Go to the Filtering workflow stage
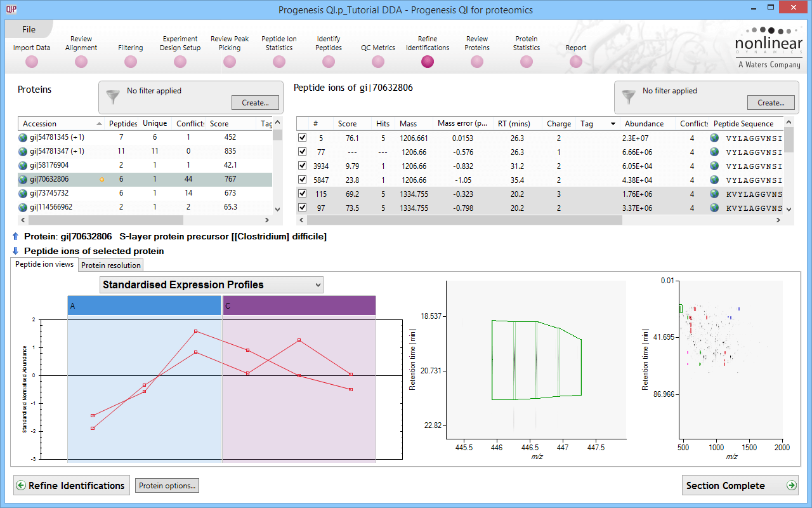 tap(131, 62)
